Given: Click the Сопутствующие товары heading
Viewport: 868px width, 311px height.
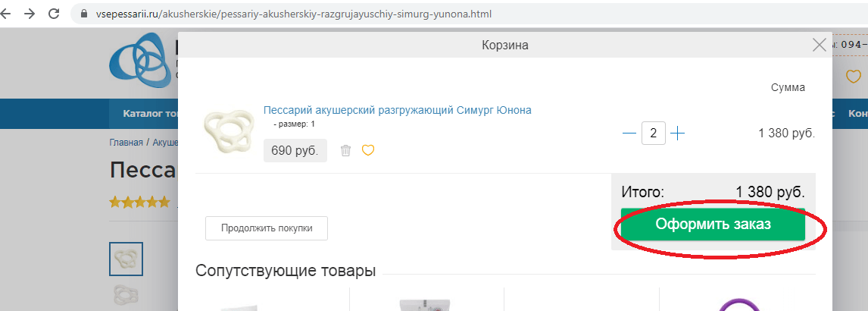Looking at the screenshot, I should [286, 271].
